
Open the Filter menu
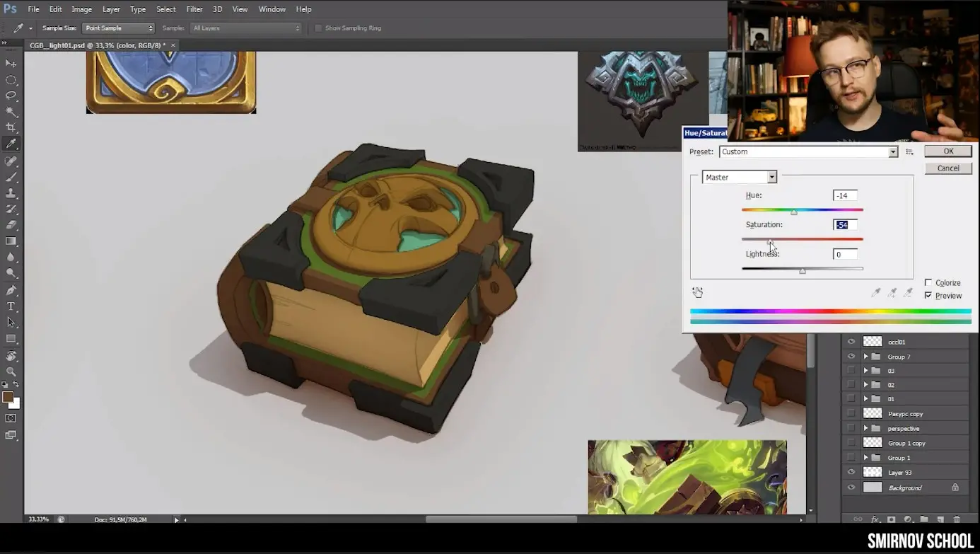(194, 9)
